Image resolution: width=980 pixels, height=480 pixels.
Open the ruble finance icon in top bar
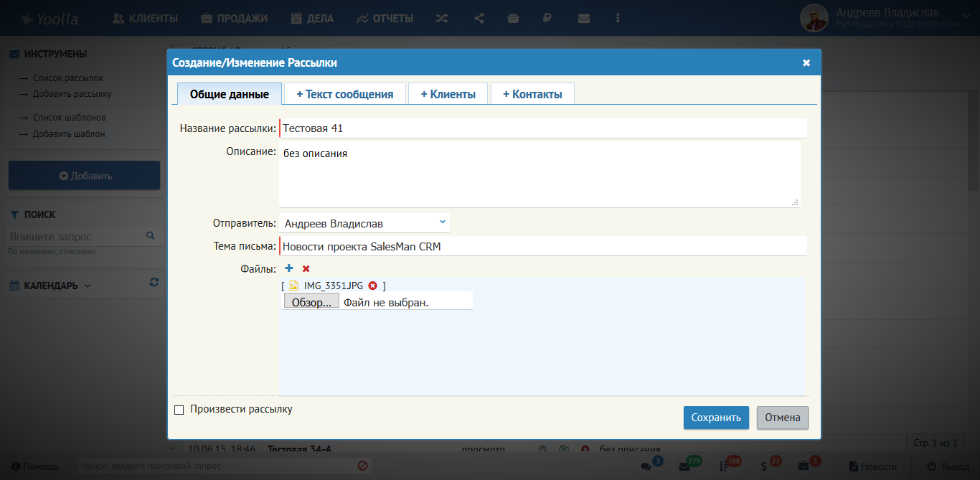tap(547, 19)
